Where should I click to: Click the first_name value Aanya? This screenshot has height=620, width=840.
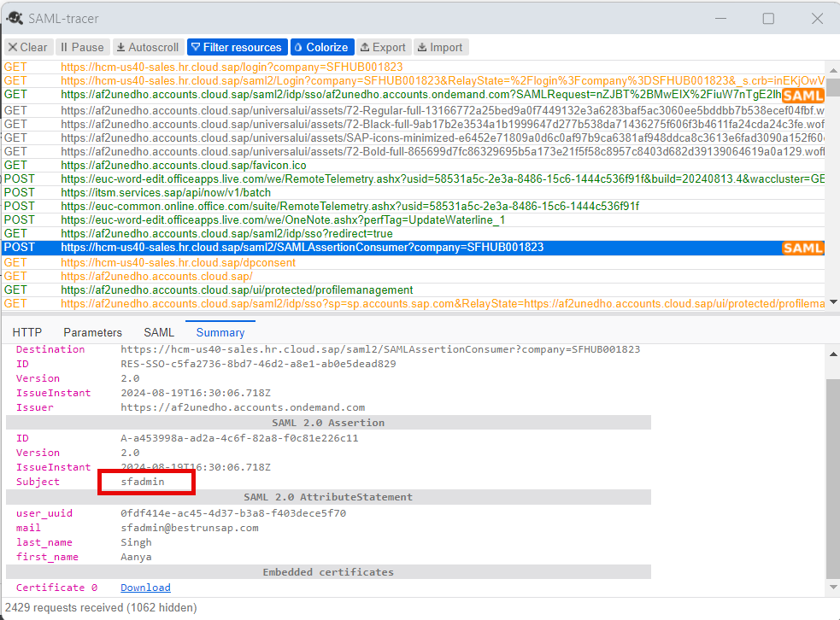point(136,557)
